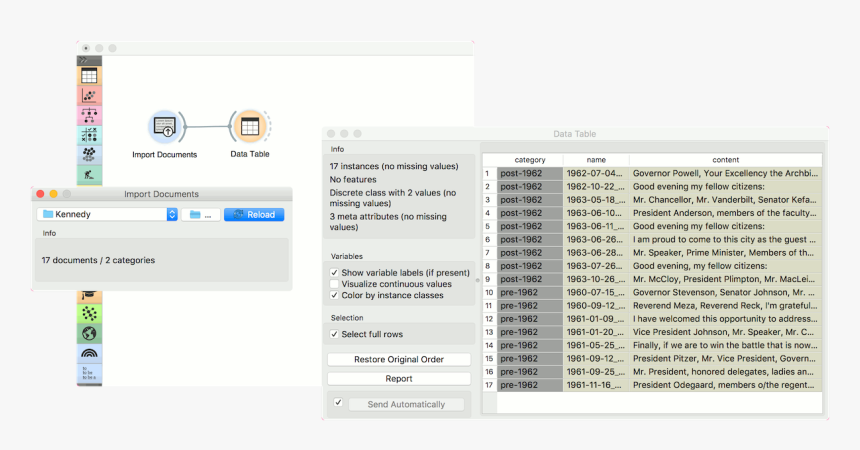
Task: Click the '17 documents / 2 categories' info text
Action: 98,260
